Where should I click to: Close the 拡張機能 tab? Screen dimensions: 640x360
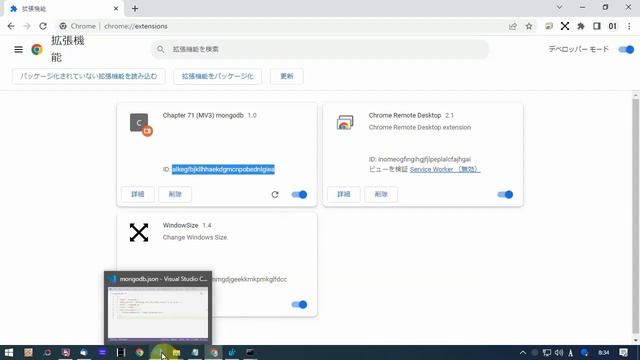(116, 9)
